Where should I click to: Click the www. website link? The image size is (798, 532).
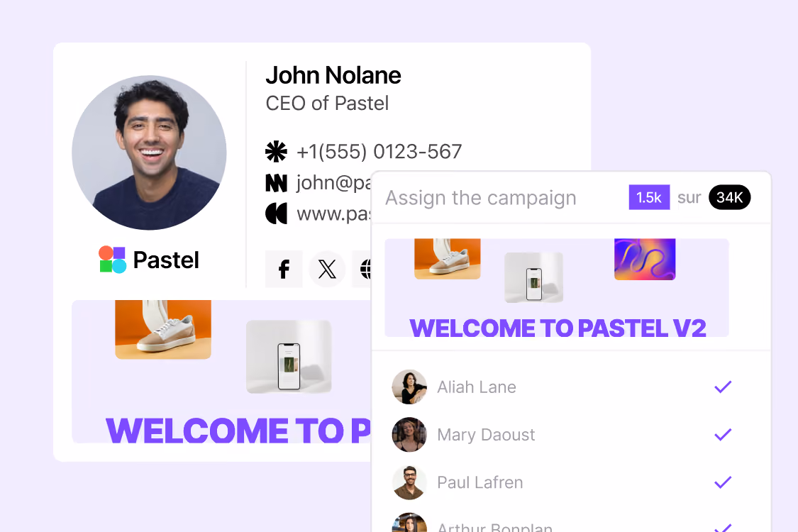[334, 214]
